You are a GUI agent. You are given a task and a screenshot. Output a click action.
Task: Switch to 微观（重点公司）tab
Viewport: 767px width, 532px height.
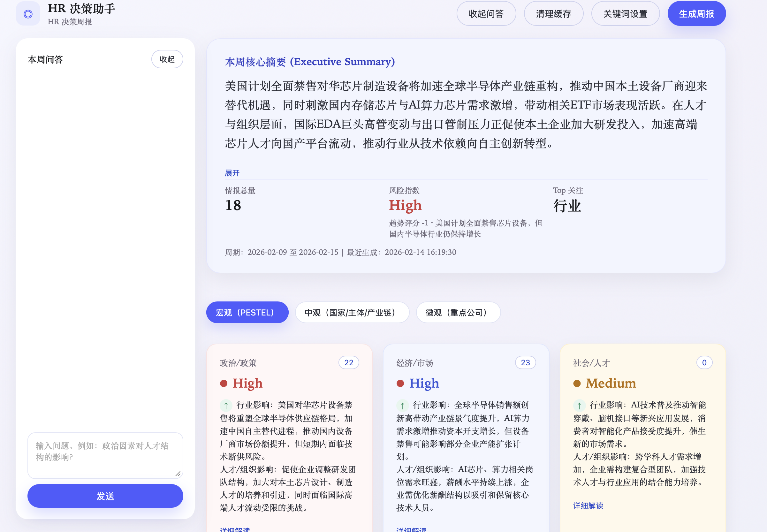click(x=458, y=312)
